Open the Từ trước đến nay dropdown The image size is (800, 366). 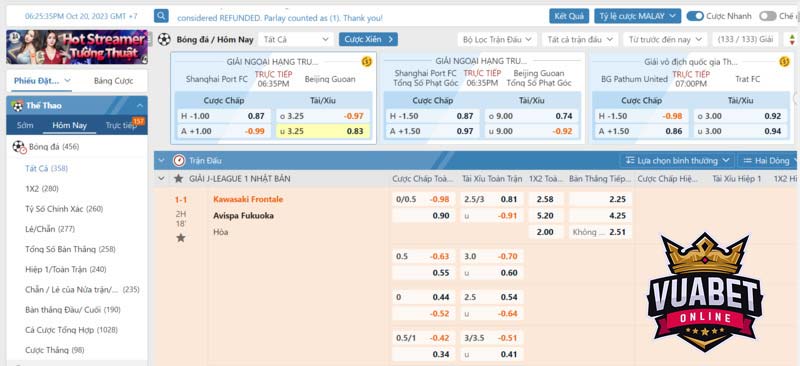[x=665, y=39]
